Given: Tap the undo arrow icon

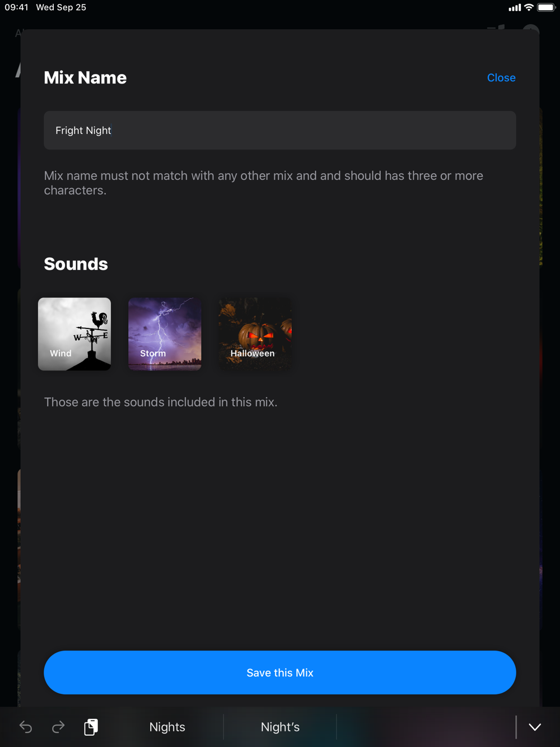Looking at the screenshot, I should pyautogui.click(x=26, y=727).
